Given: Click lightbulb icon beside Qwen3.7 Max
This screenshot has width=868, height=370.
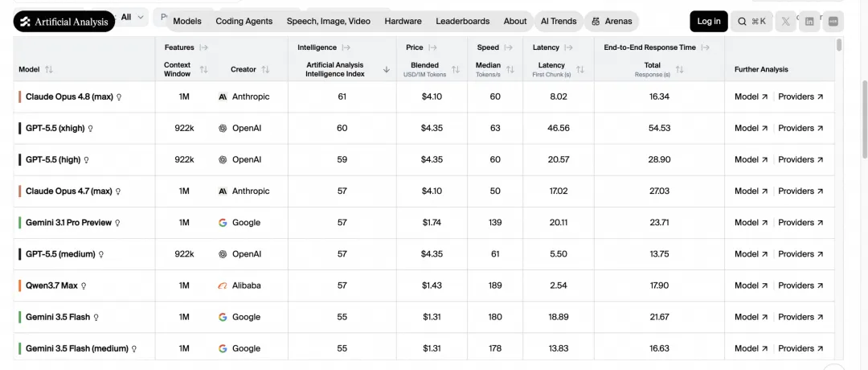Looking at the screenshot, I should [84, 286].
